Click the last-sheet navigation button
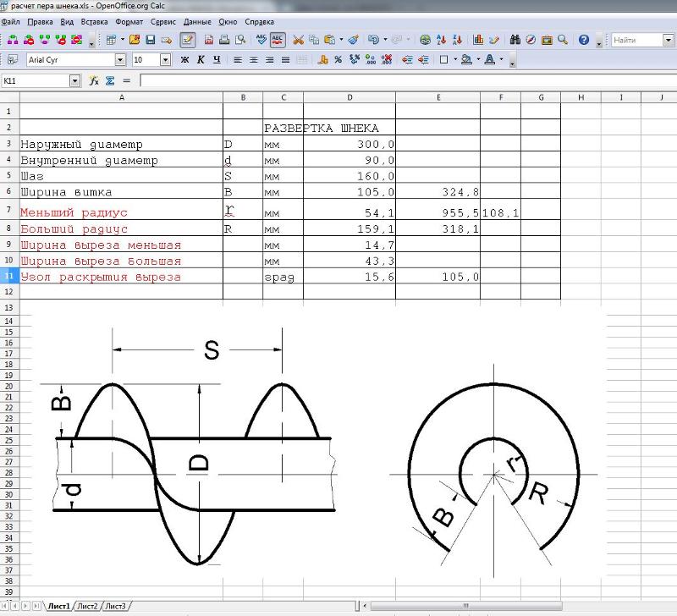677x616 pixels. (x=37, y=606)
